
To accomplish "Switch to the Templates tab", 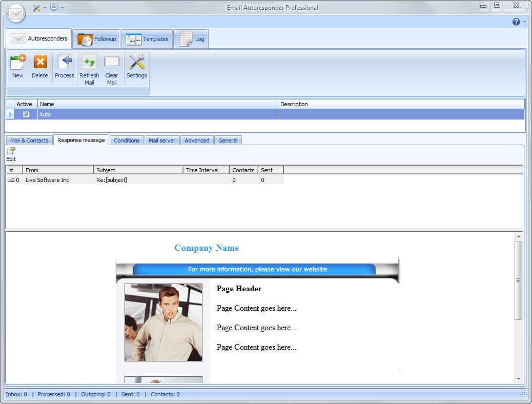I will tap(147, 39).
